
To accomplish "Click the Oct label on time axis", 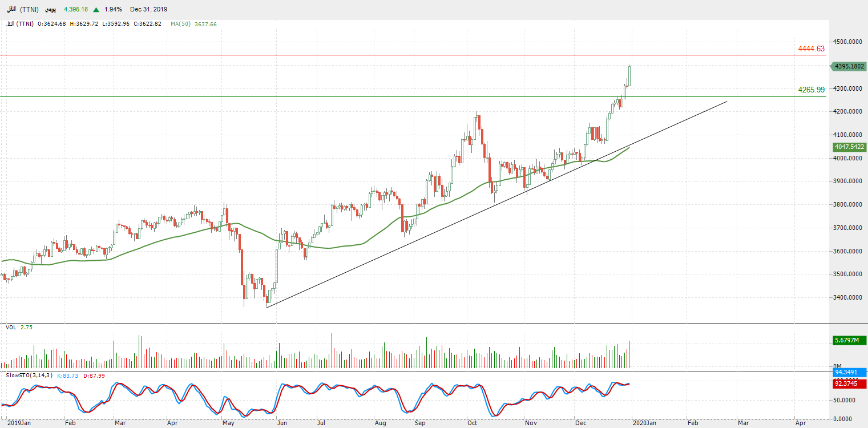I will coord(472,423).
